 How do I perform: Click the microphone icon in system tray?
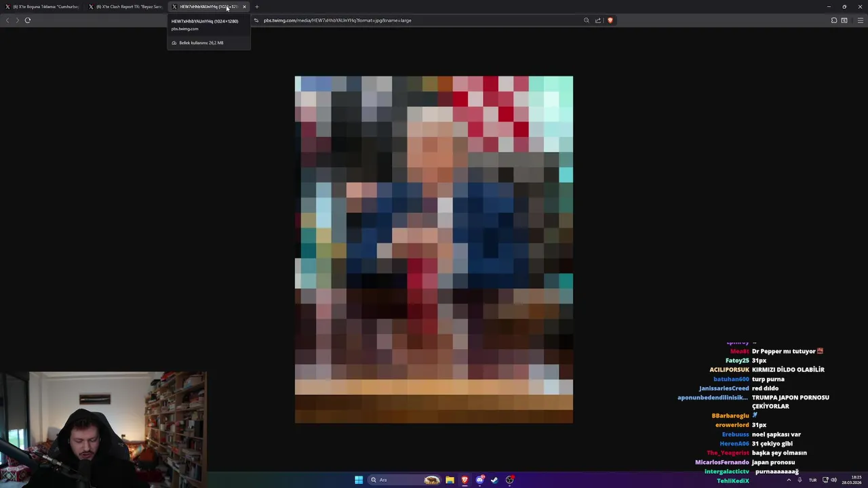coord(800,480)
